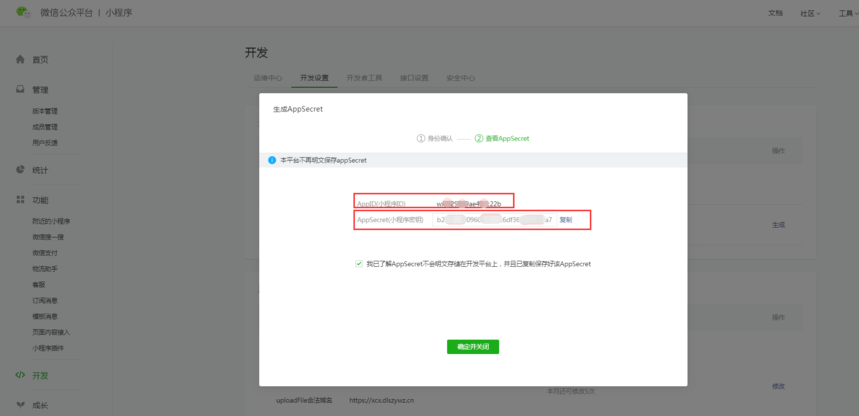Image resolution: width=859 pixels, height=416 pixels.
Task: Open 版本管理 in the sidebar
Action: [45, 111]
